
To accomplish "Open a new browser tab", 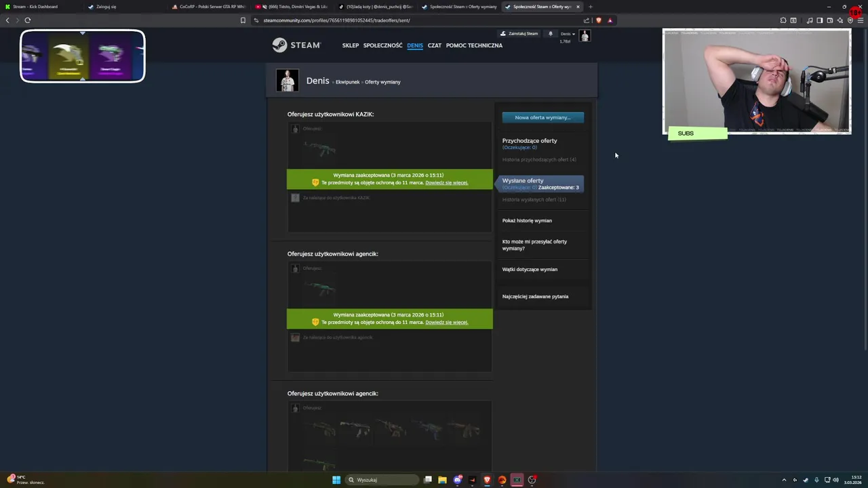I will pos(590,7).
